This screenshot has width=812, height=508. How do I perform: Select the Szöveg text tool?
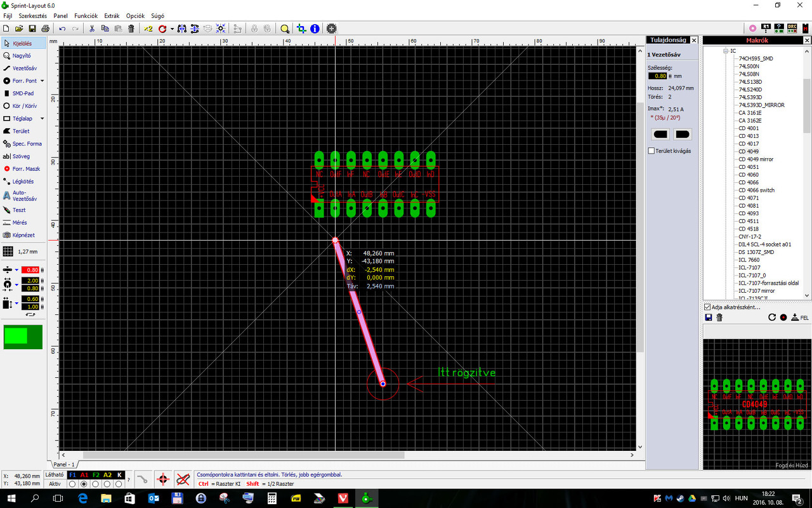24,156
